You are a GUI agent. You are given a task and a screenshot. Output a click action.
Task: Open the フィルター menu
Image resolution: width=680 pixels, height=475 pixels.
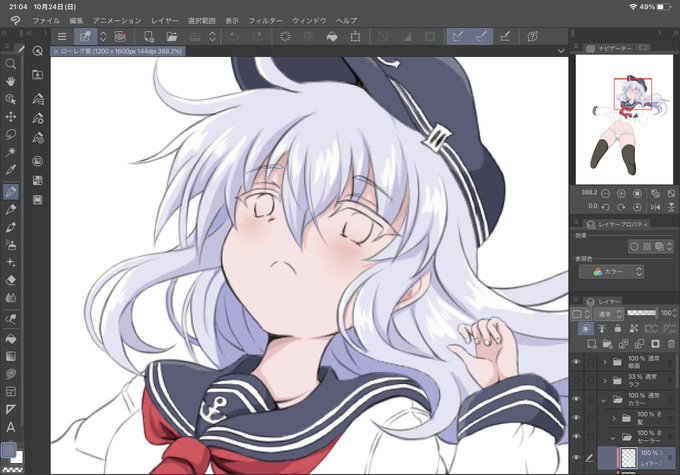point(265,20)
